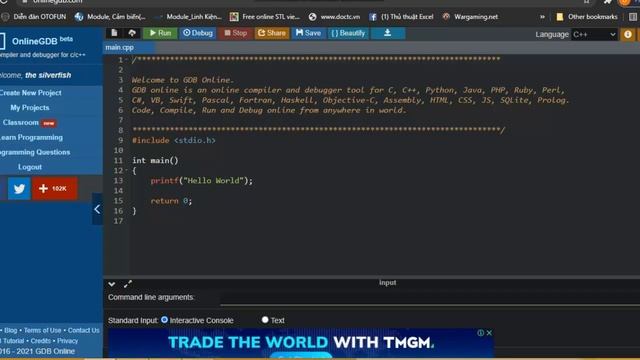Select the main.cpp tab
The image size is (640, 360).
[120, 47]
